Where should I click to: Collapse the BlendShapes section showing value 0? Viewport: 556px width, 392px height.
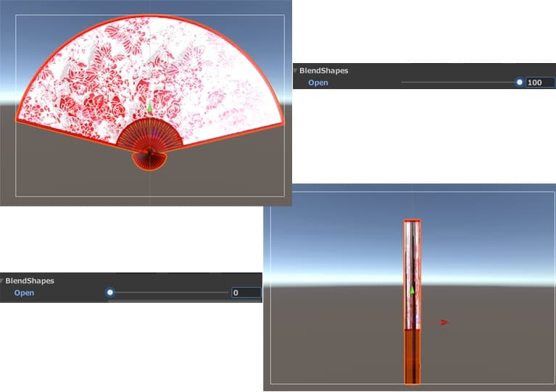(1, 280)
